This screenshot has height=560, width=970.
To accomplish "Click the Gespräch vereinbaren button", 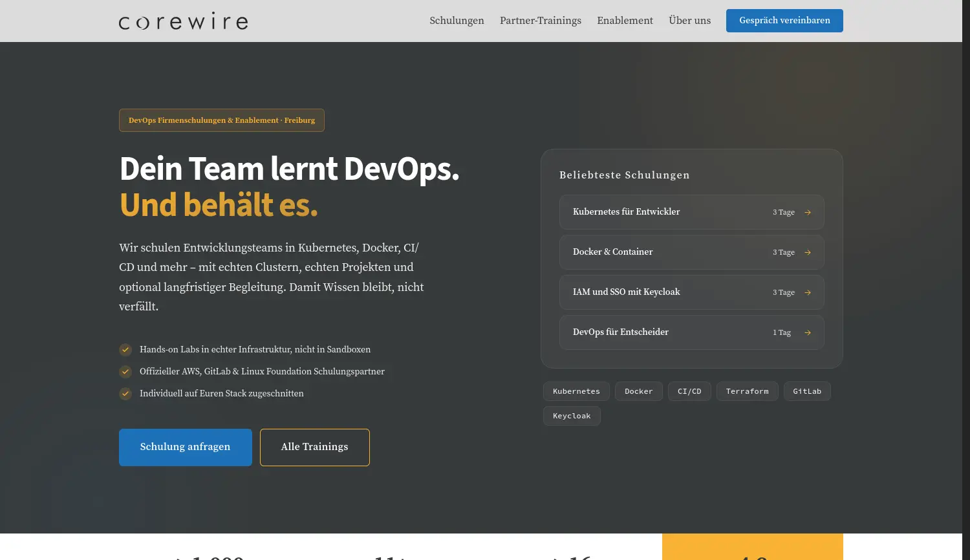I will 784,21.
